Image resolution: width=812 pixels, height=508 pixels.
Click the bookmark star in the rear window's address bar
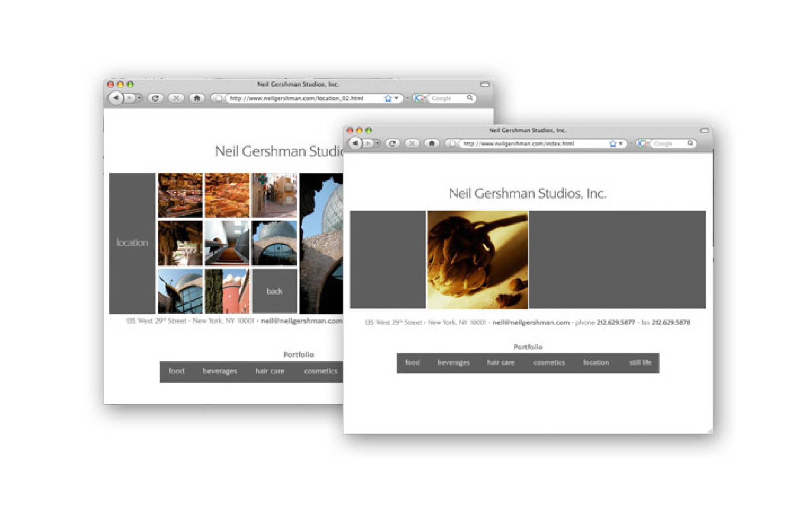point(388,98)
